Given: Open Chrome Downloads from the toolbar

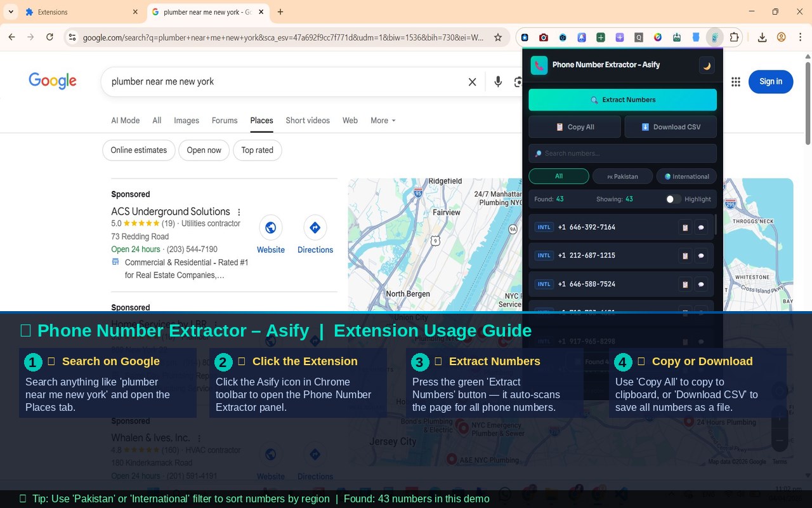Looking at the screenshot, I should 763,37.
